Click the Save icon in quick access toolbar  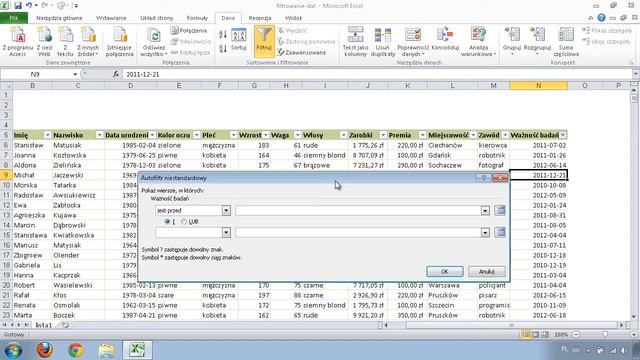[18, 6]
